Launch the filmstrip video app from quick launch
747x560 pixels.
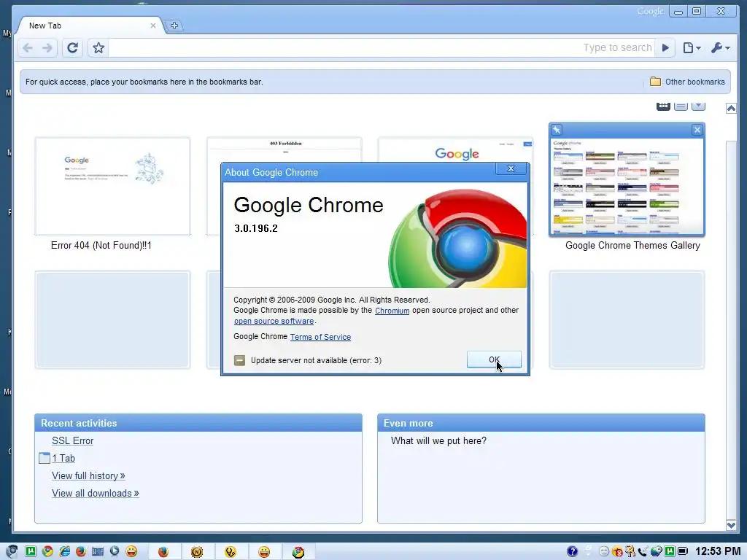tap(98, 551)
